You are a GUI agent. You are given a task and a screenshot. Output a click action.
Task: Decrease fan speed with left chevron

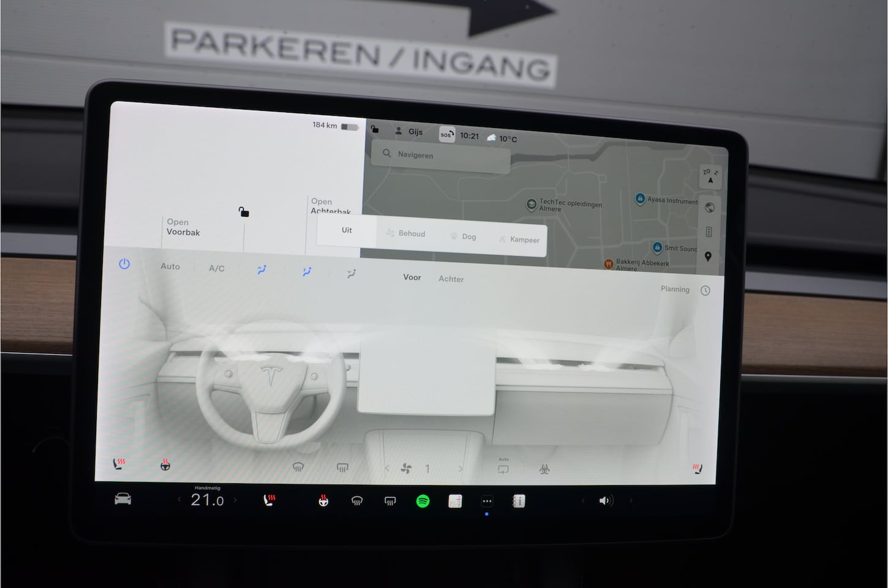[387, 469]
